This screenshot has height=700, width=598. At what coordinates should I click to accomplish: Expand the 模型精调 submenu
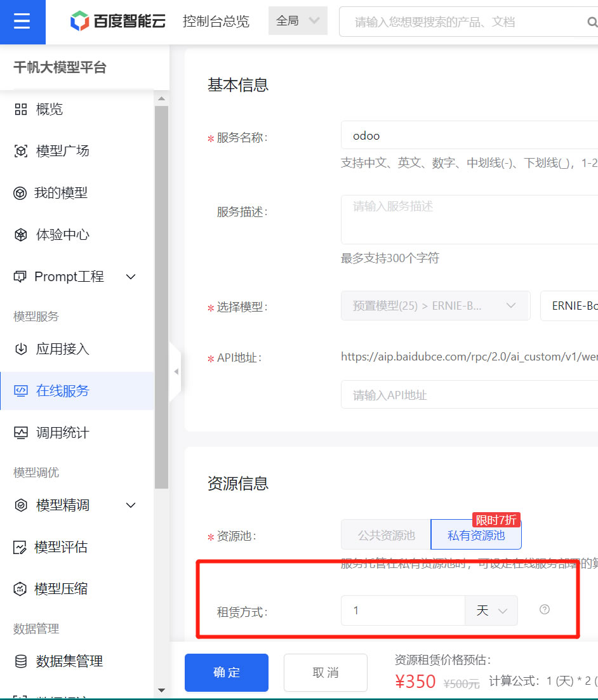point(131,505)
